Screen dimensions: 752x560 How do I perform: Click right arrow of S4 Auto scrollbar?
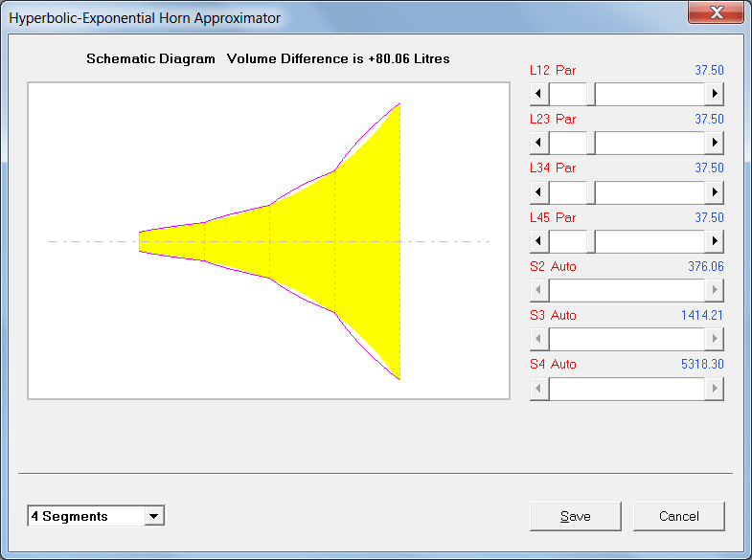tap(714, 389)
